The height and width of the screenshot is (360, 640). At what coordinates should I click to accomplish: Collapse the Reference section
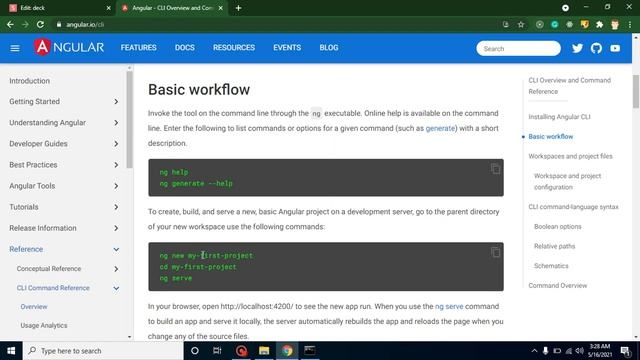point(116,249)
